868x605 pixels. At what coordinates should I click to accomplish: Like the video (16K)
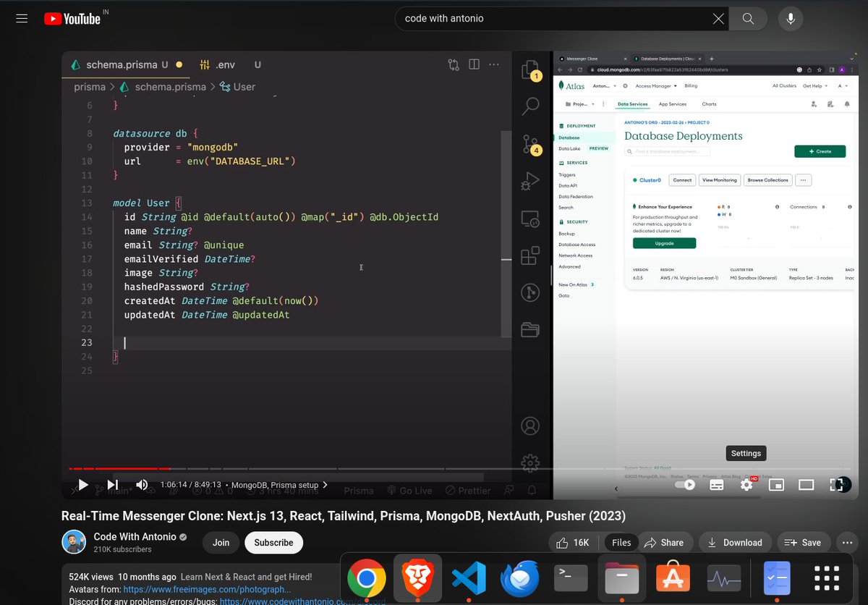pos(572,543)
